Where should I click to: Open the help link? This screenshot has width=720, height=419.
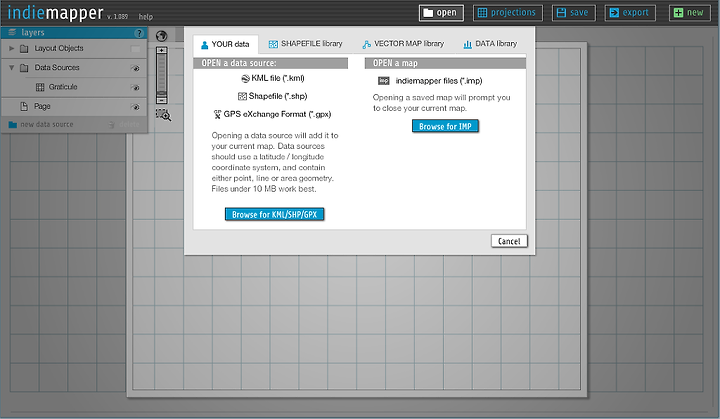146,17
